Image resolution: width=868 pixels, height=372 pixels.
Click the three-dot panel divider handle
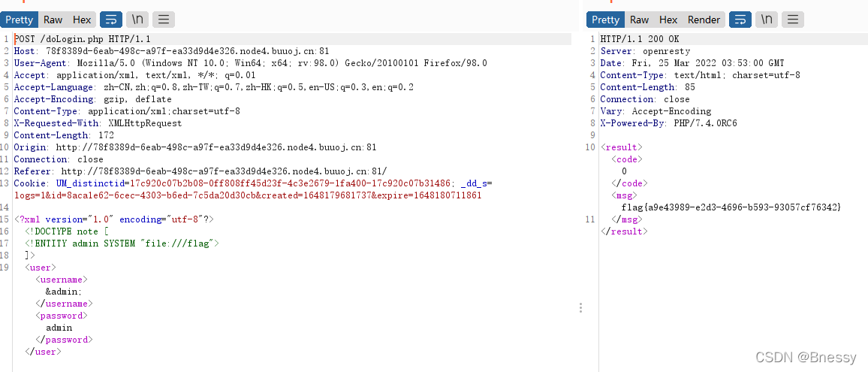[580, 307]
